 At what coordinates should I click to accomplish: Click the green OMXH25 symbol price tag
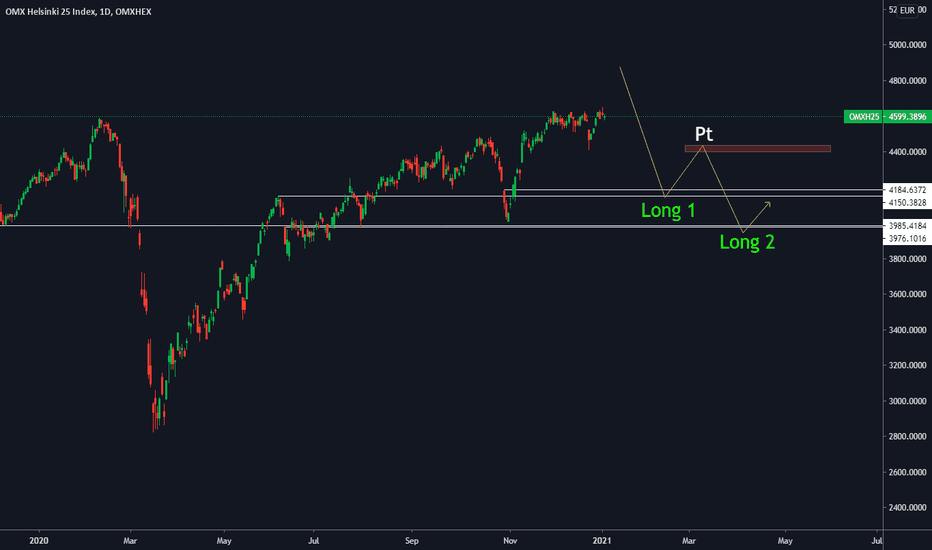pos(863,117)
